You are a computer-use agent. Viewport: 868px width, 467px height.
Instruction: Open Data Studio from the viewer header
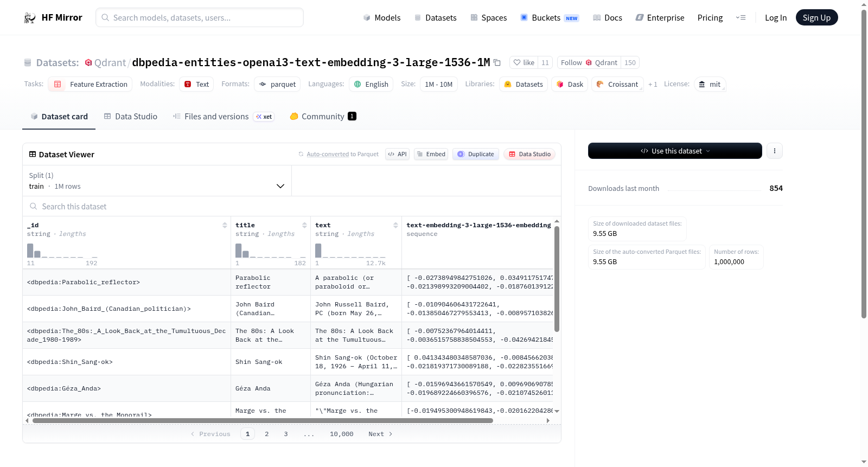pos(529,154)
